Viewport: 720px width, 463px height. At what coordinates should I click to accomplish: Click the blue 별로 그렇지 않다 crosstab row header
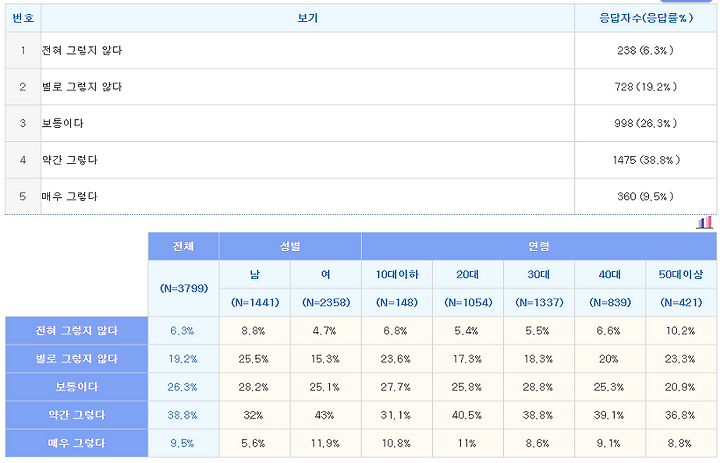point(77,359)
